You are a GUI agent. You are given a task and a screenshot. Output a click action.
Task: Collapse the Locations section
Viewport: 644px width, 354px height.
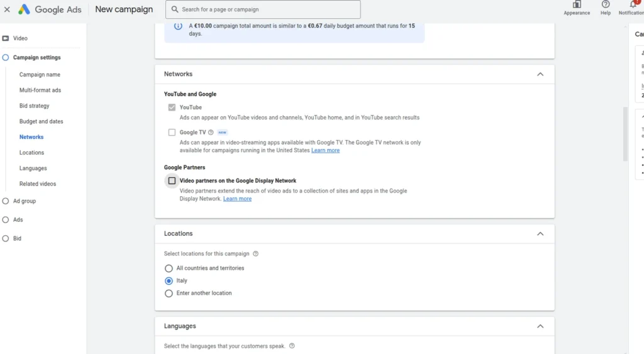tap(540, 234)
